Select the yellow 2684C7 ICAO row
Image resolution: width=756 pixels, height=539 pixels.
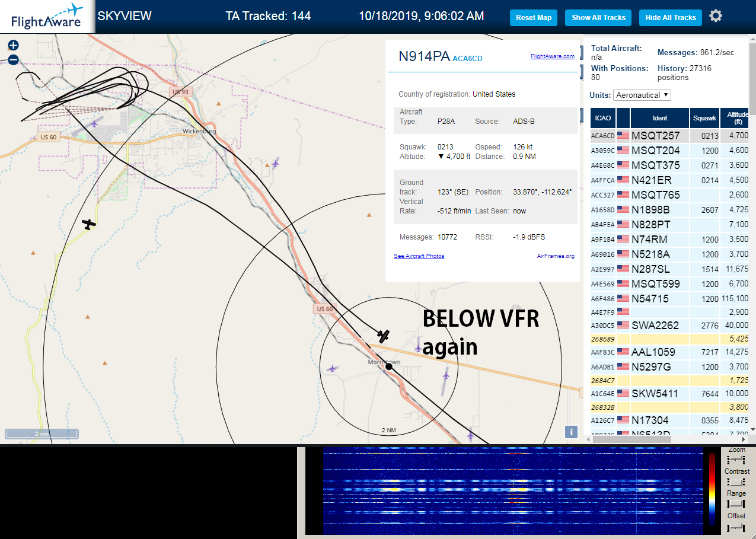click(670, 381)
